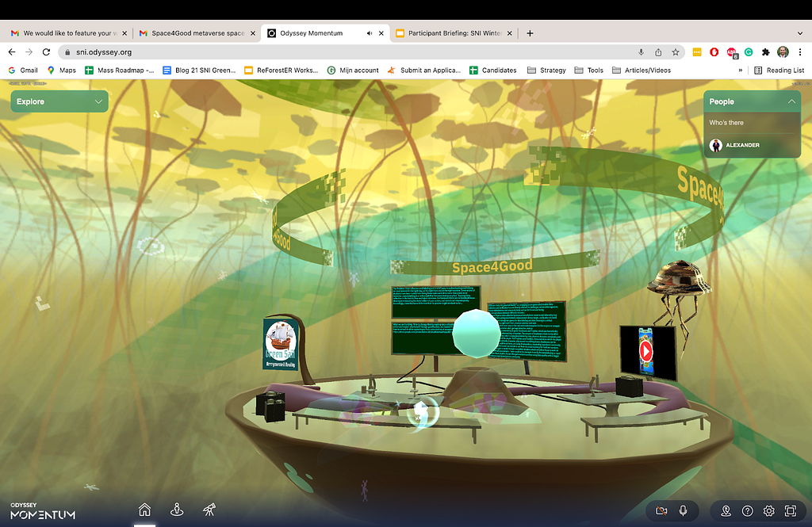812x527 pixels.
Task: Open the address bar microphone icon
Action: pos(641,52)
